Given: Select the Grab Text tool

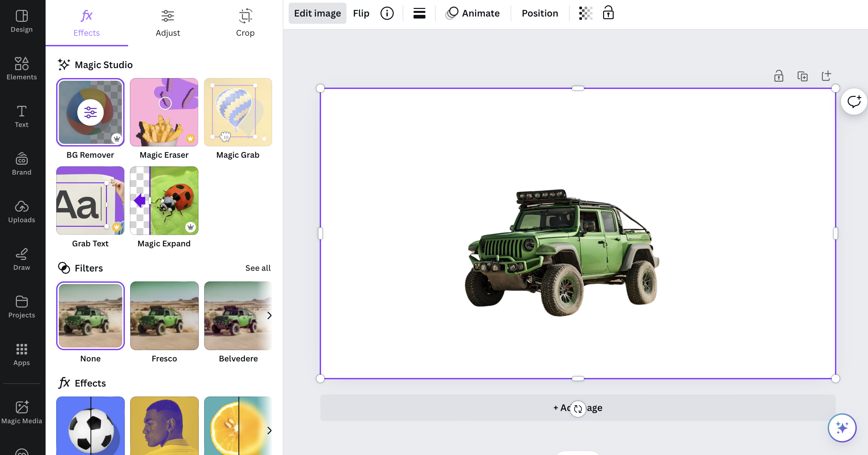Looking at the screenshot, I should (x=90, y=200).
